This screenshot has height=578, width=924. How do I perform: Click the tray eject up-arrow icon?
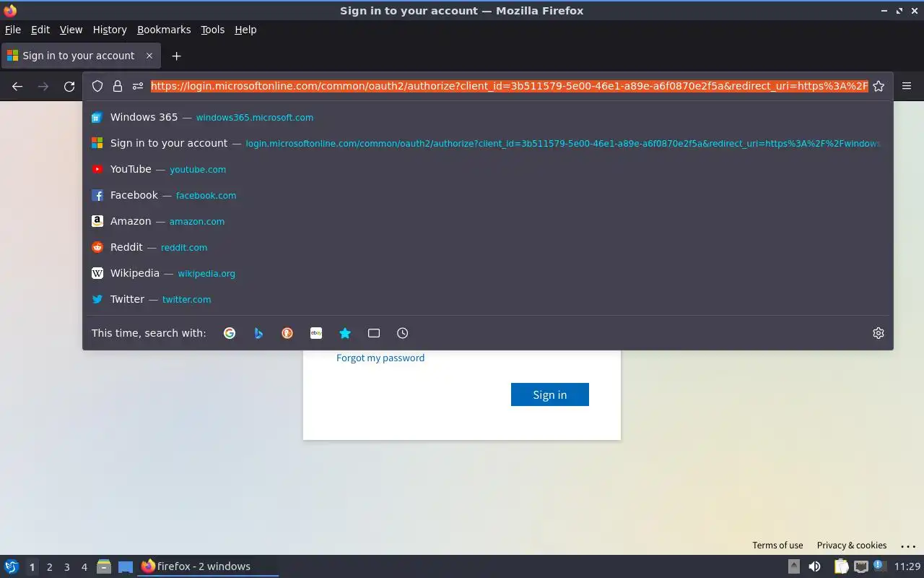click(x=793, y=566)
